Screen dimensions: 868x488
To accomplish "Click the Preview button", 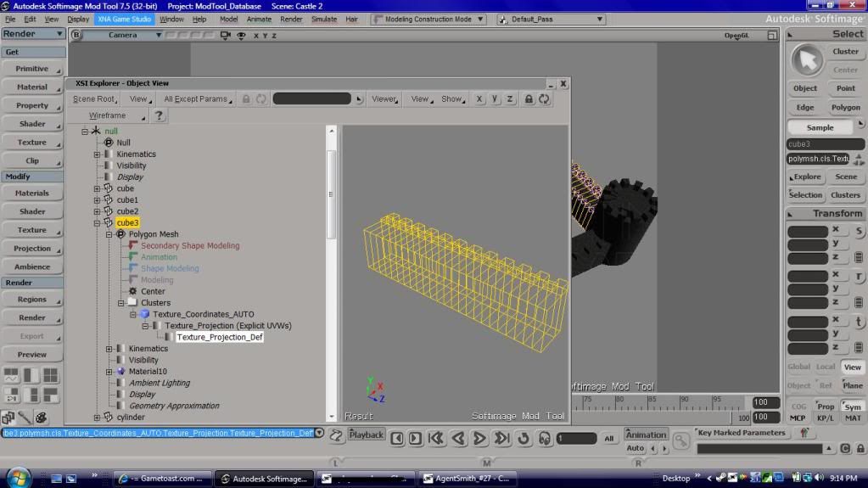I will (x=32, y=355).
